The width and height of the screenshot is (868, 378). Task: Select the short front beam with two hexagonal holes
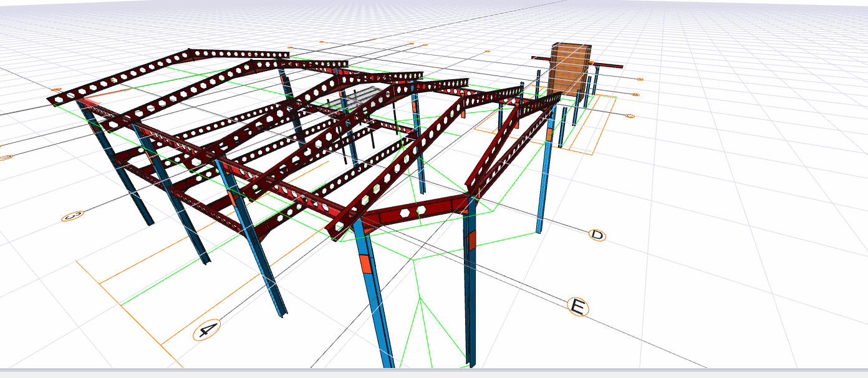tap(415, 211)
